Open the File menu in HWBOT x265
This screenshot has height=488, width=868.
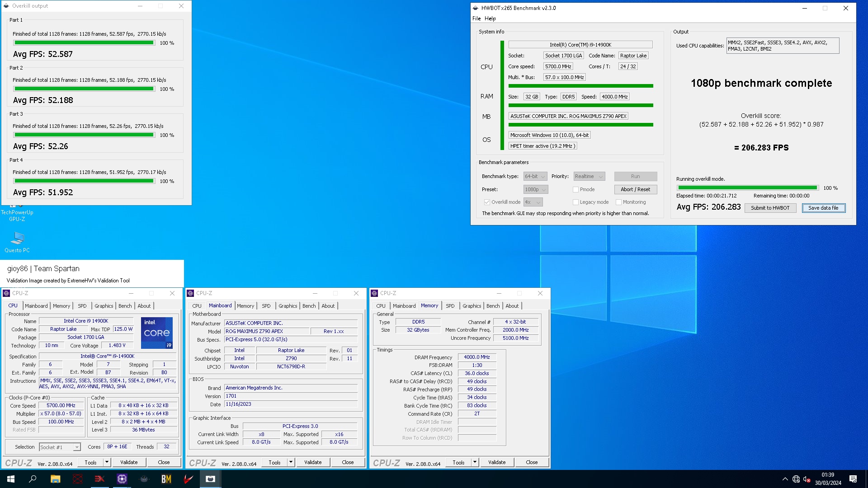click(x=476, y=19)
